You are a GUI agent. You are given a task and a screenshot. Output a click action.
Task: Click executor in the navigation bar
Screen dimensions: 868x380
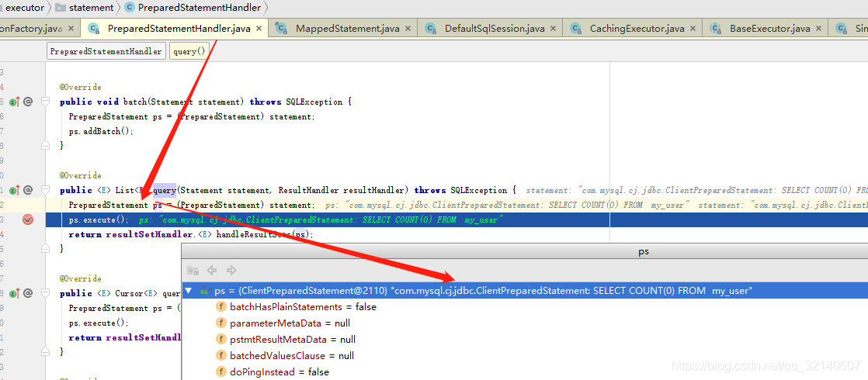pyautogui.click(x=24, y=8)
